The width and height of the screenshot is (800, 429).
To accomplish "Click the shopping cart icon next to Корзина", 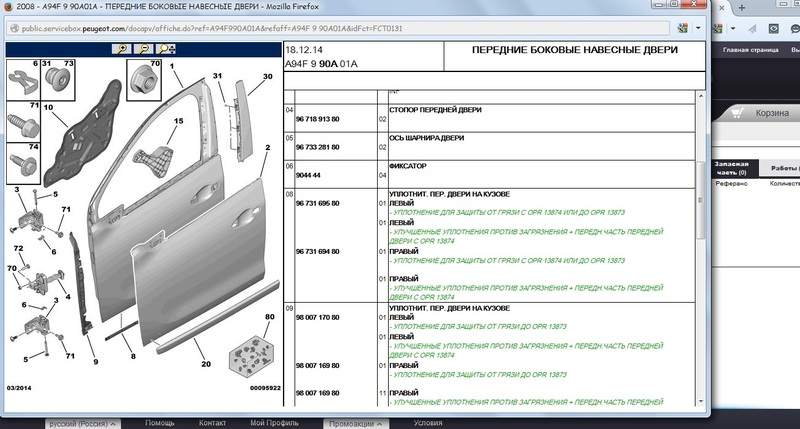I will 737,112.
